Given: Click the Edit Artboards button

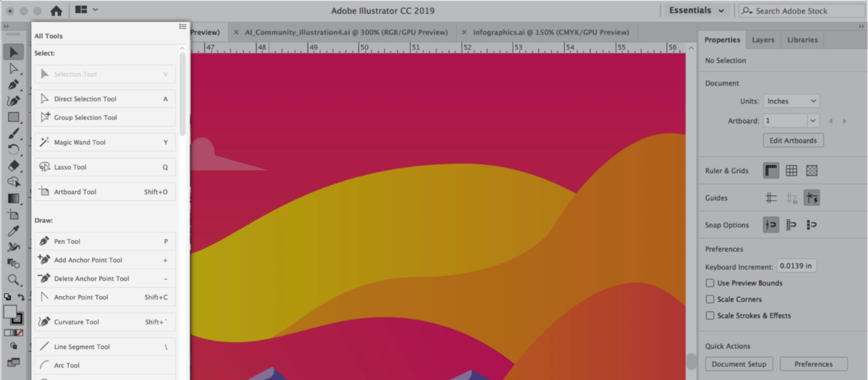Looking at the screenshot, I should pos(793,140).
